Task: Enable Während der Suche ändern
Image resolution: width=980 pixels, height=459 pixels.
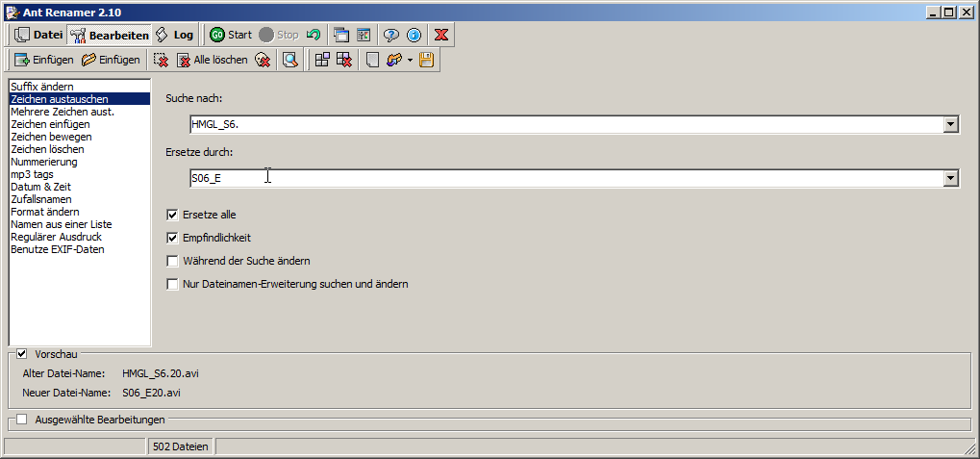Action: click(173, 261)
